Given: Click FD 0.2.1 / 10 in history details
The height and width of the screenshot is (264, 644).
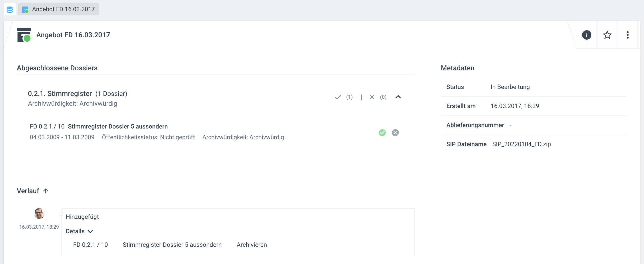Looking at the screenshot, I should coord(91,245).
